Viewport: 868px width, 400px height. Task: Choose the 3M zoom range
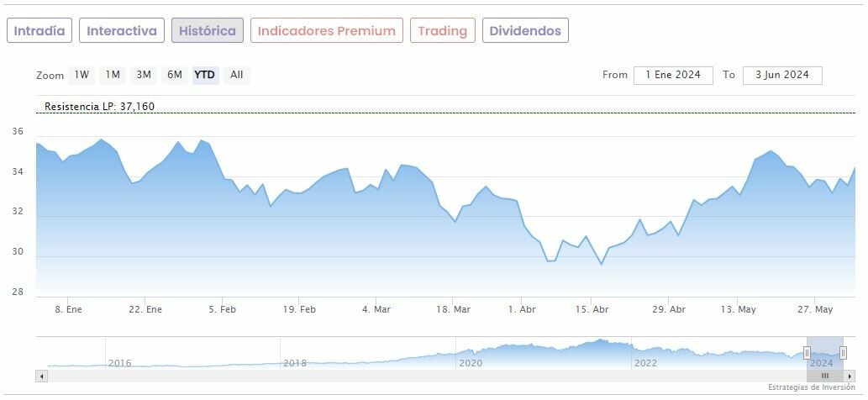coord(144,75)
